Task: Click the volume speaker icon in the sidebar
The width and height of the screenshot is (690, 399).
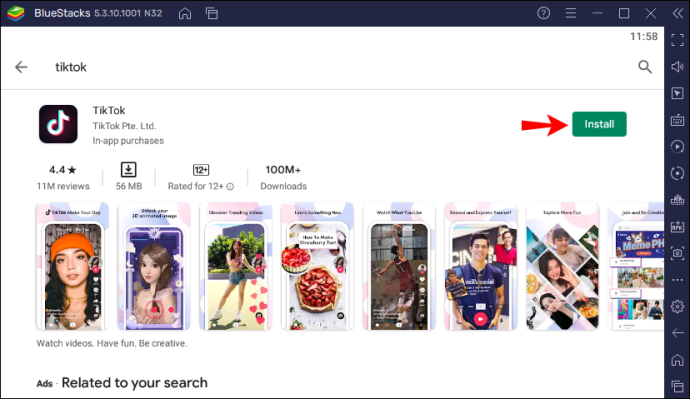Action: pos(677,66)
